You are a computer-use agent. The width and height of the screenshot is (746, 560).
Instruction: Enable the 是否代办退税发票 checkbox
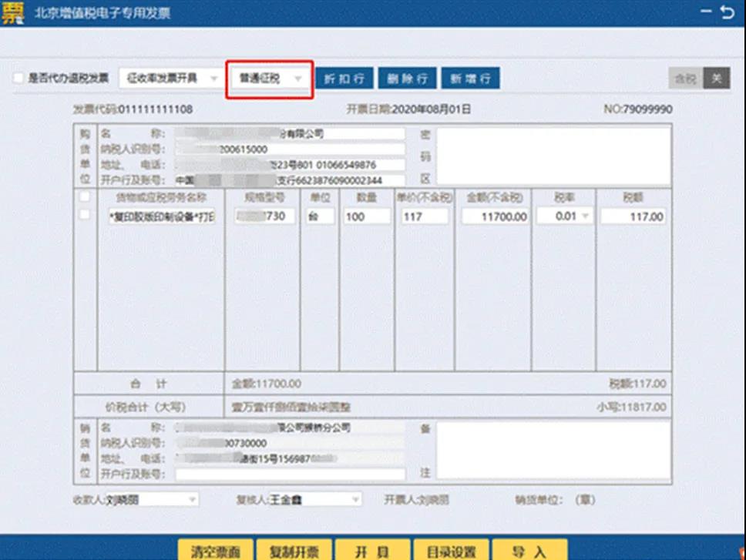[x=19, y=78]
